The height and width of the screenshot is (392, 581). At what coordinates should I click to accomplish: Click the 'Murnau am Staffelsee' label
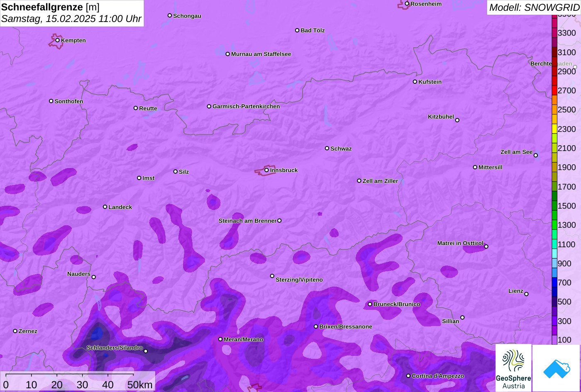pyautogui.click(x=261, y=54)
